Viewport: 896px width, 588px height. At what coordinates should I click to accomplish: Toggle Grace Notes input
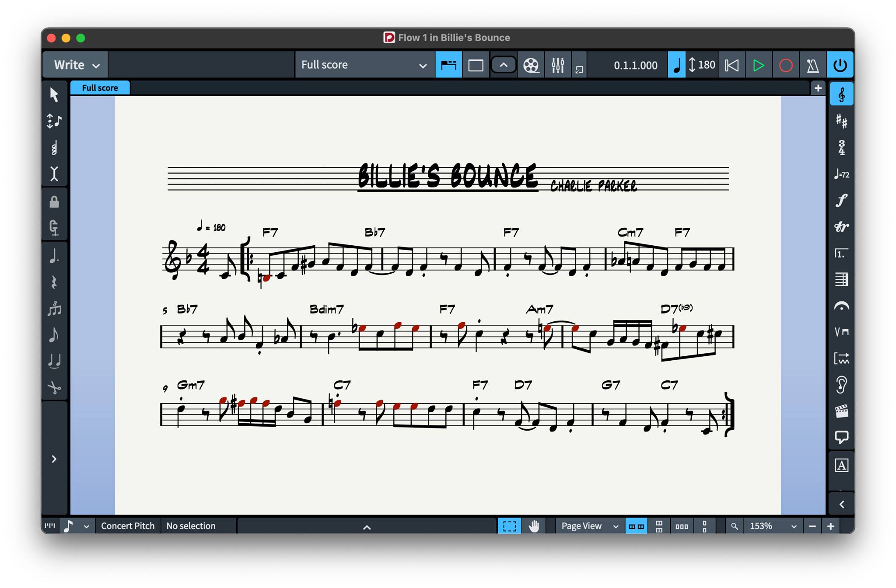click(54, 335)
